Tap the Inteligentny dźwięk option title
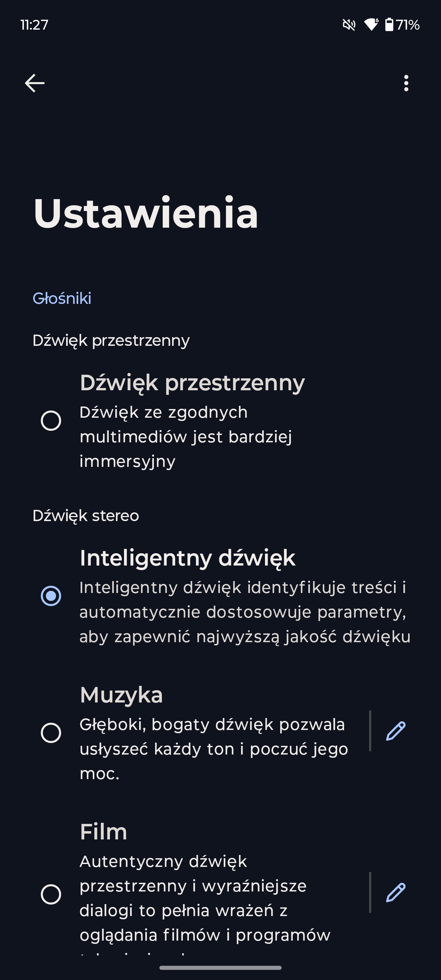 tap(188, 559)
